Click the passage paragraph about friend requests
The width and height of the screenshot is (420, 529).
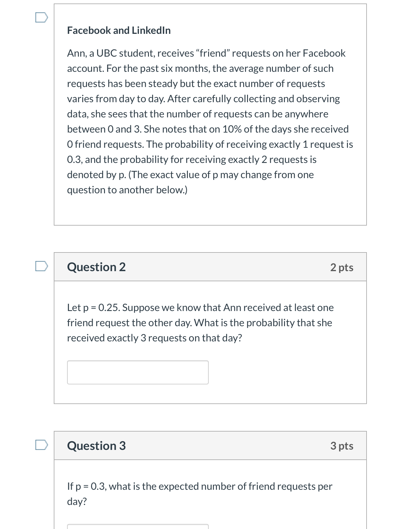[x=209, y=121]
